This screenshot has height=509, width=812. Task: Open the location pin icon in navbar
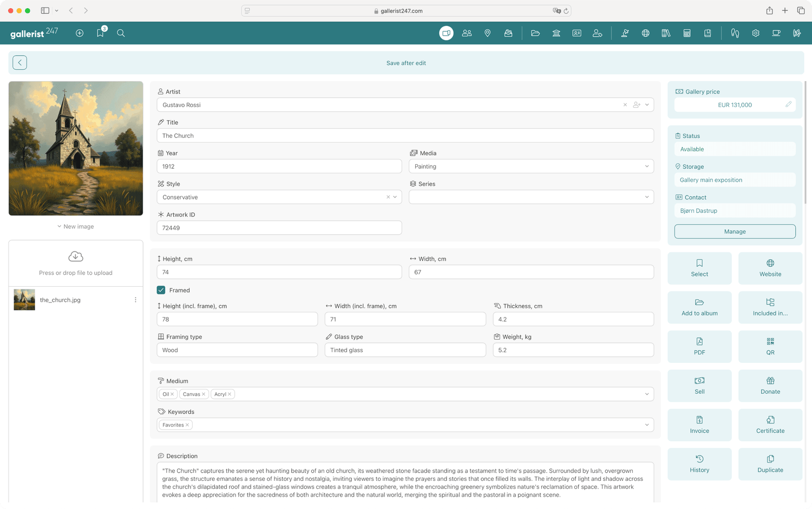pyautogui.click(x=487, y=33)
